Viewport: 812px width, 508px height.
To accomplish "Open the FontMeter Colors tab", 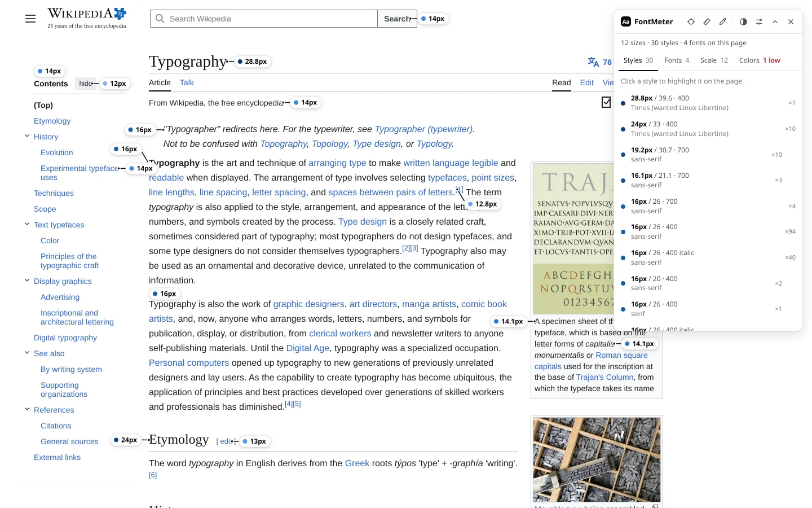I will click(760, 60).
